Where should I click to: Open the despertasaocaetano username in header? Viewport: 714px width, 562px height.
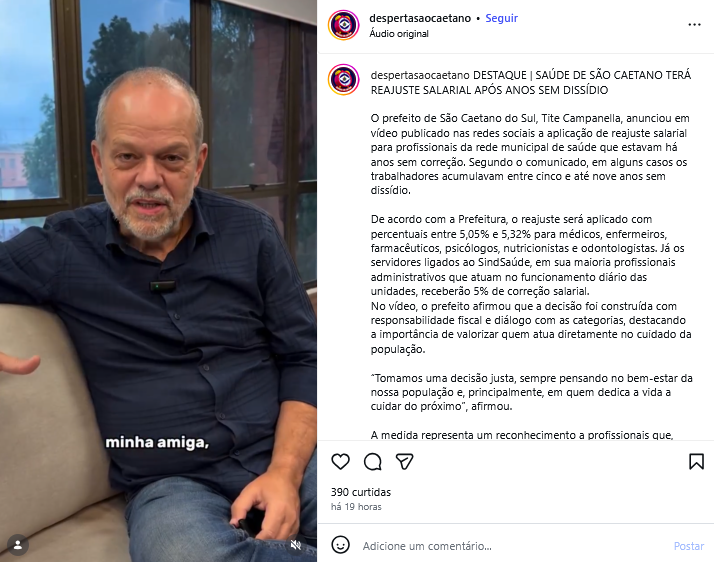pyautogui.click(x=420, y=18)
